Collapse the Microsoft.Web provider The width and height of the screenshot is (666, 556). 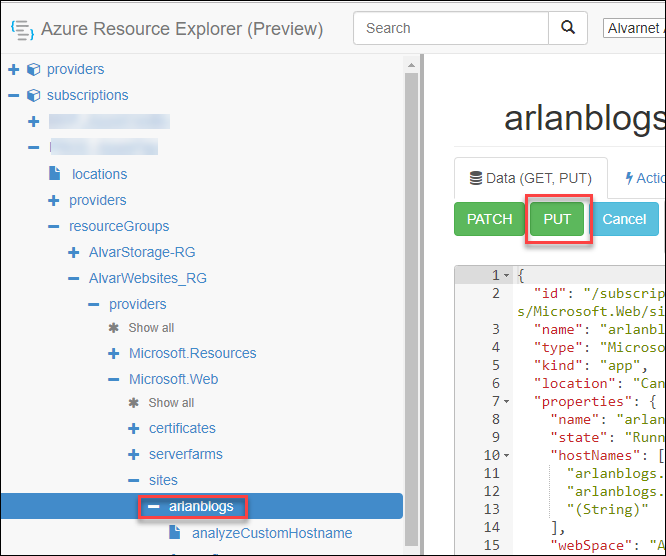click(113, 379)
